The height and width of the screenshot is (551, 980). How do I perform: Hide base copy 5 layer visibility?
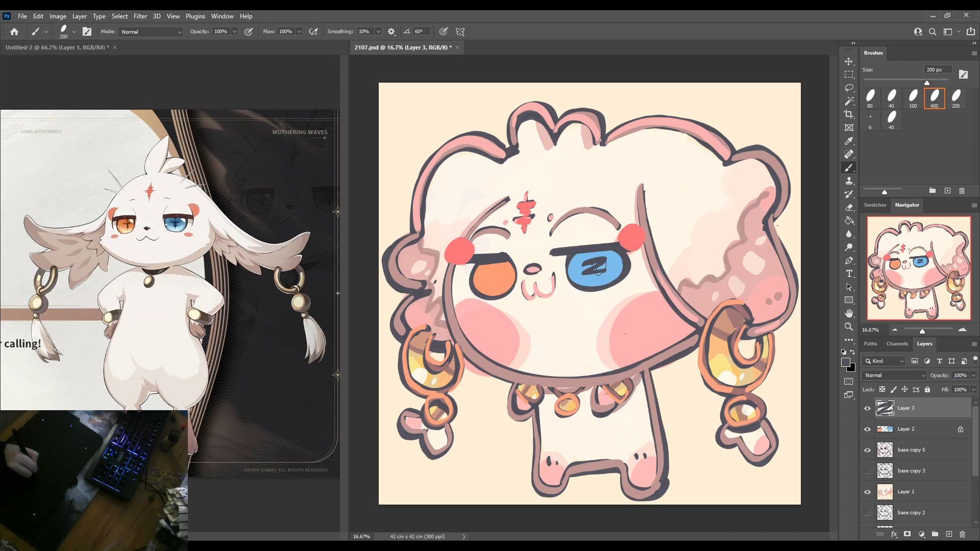867,450
